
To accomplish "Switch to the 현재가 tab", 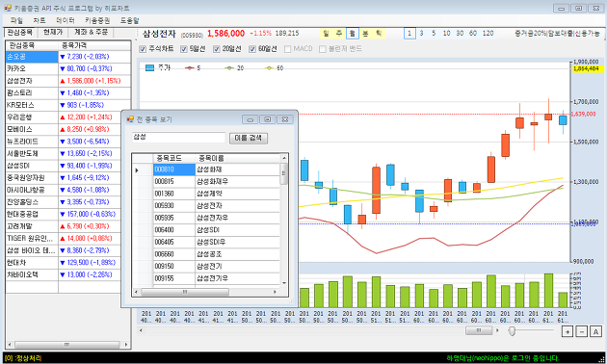I will [x=53, y=32].
